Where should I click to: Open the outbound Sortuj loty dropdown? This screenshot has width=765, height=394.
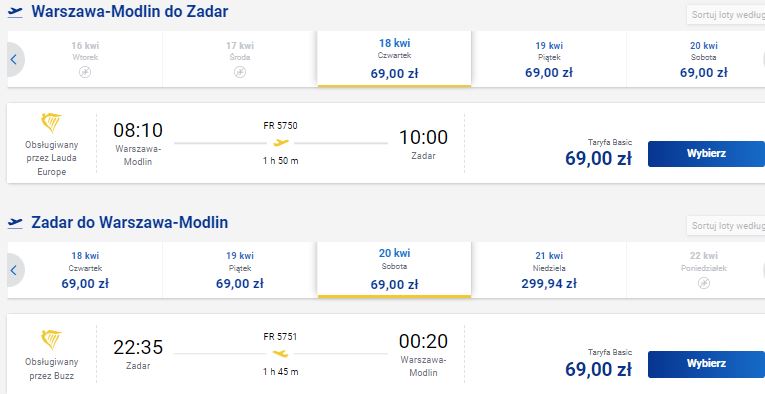point(725,15)
